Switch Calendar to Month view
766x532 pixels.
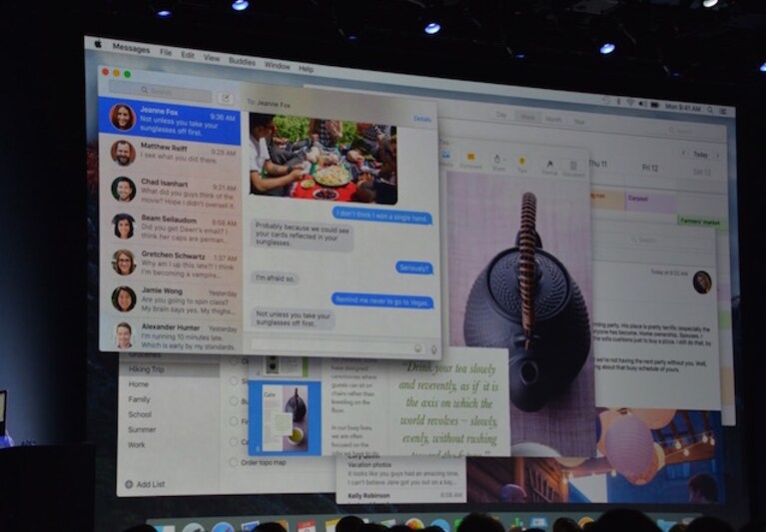[553, 119]
